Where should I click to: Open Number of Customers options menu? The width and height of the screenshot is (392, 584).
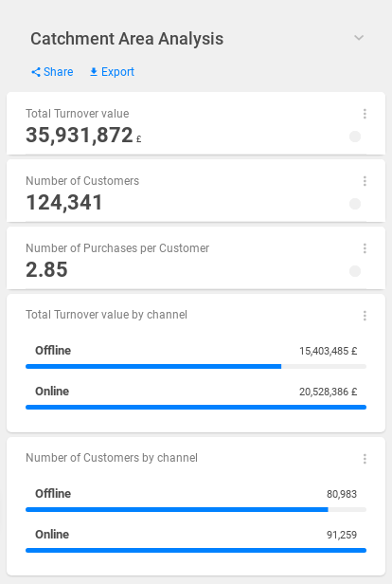pyautogui.click(x=365, y=181)
